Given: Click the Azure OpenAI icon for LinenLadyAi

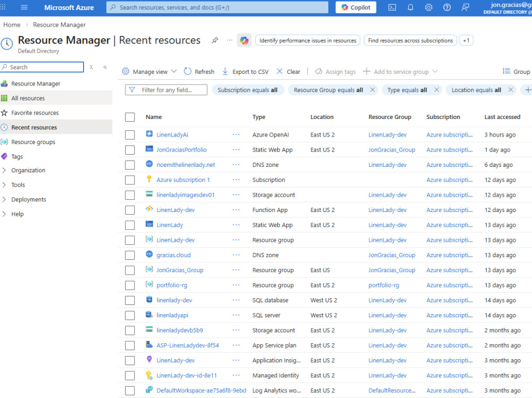Looking at the screenshot, I should tap(149, 134).
